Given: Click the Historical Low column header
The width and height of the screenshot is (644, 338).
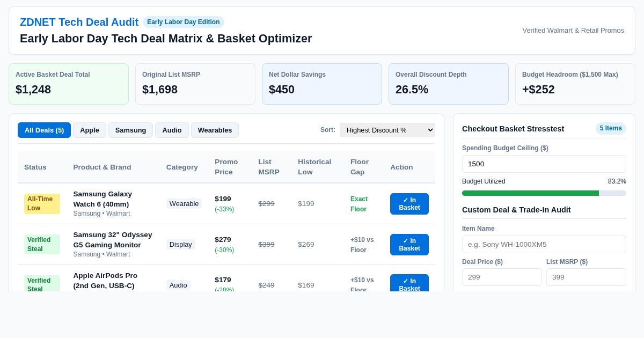Looking at the screenshot, I should pyautogui.click(x=314, y=167).
